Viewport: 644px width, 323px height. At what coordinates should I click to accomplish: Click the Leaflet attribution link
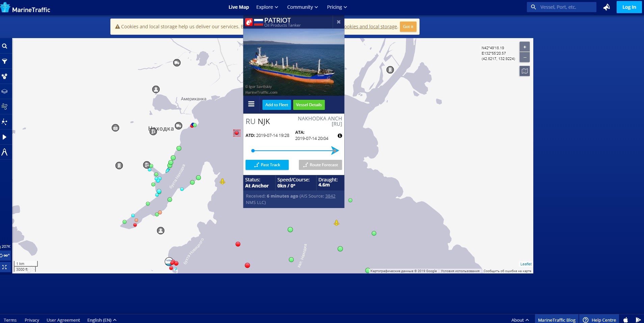coord(526,264)
